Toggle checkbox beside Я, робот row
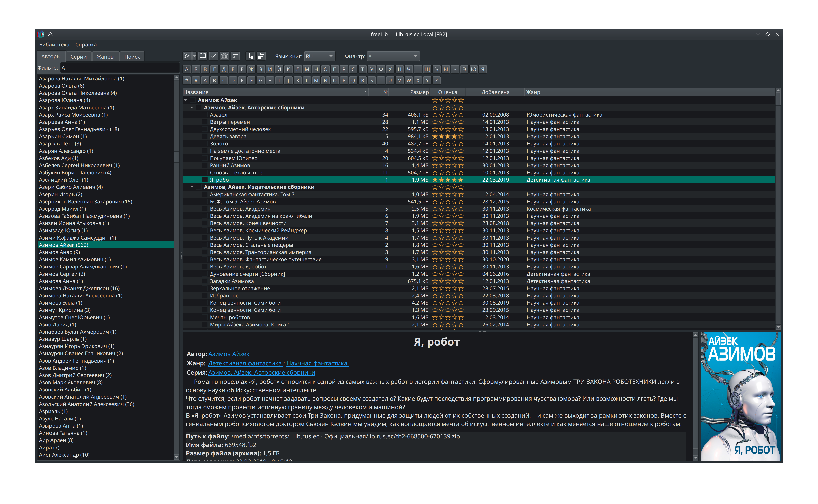Image resolution: width=818 pixels, height=504 pixels. [x=205, y=180]
